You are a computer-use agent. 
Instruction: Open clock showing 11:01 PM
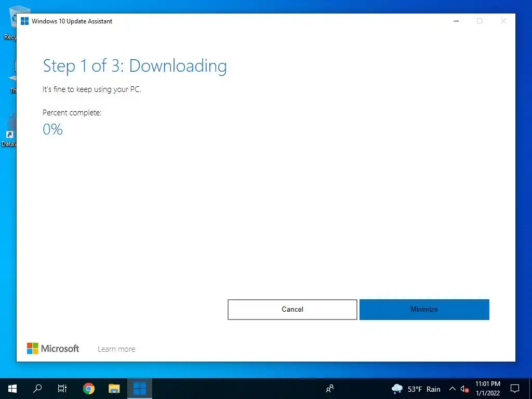(x=487, y=389)
